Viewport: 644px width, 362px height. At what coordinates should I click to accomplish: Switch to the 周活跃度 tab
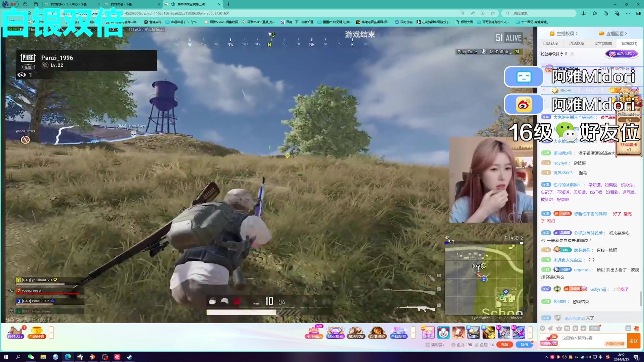pos(577,43)
